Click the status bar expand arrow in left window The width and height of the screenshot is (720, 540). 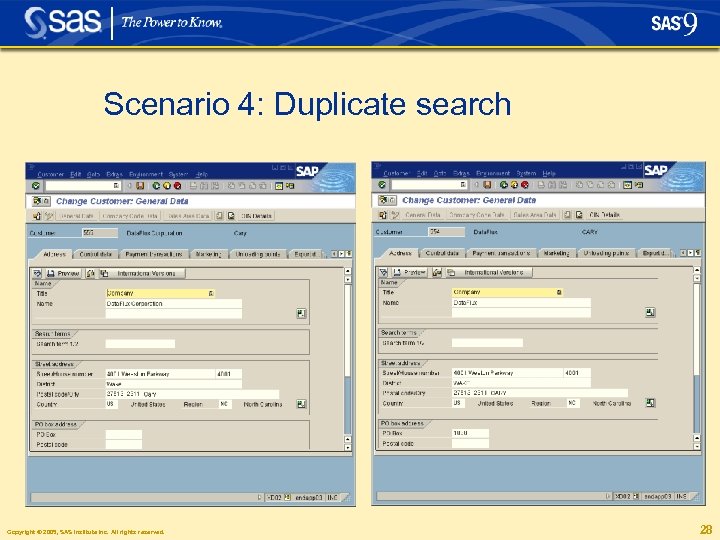(259, 497)
